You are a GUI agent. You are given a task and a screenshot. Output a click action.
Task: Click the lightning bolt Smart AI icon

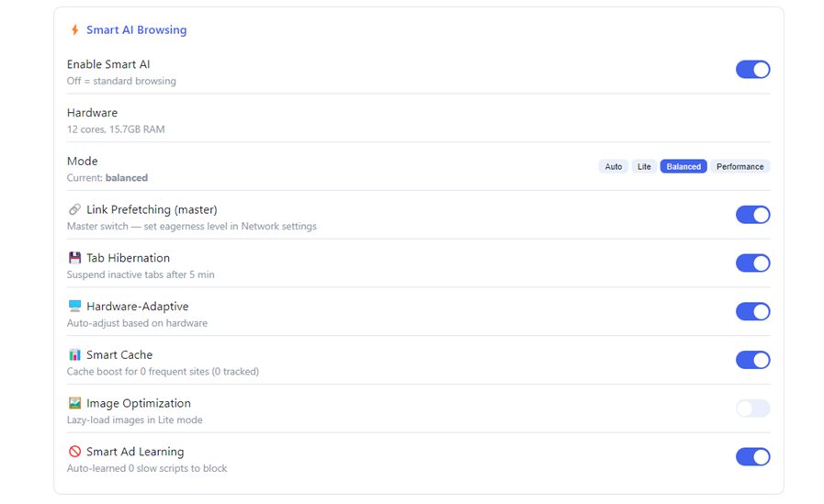(x=75, y=30)
